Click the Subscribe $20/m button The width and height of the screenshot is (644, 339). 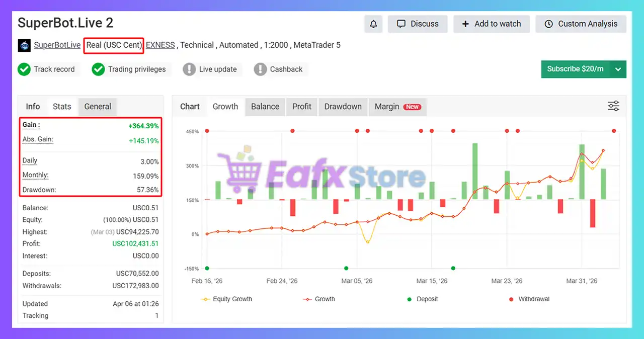tap(575, 69)
